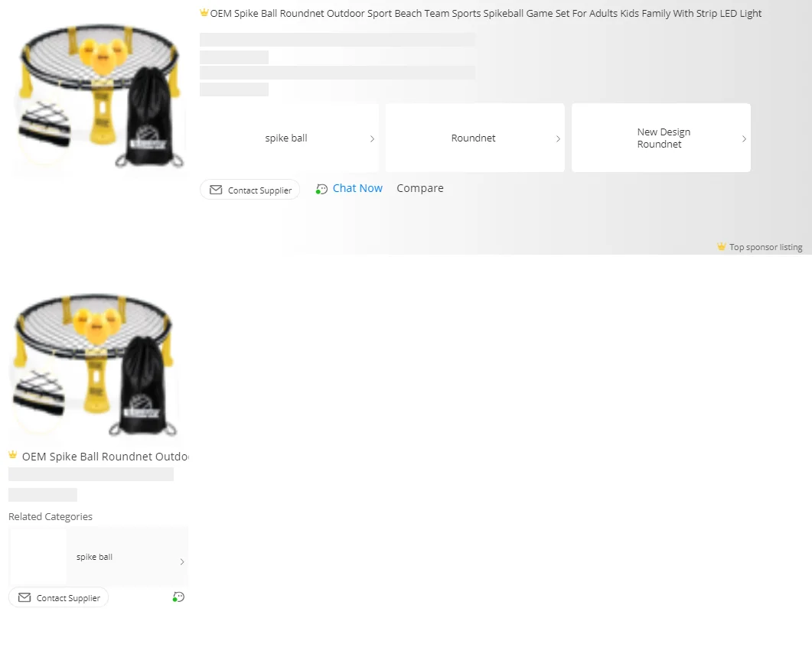Click the envelope icon in lower Contact Supplier
This screenshot has width=812, height=670.
pyautogui.click(x=24, y=597)
